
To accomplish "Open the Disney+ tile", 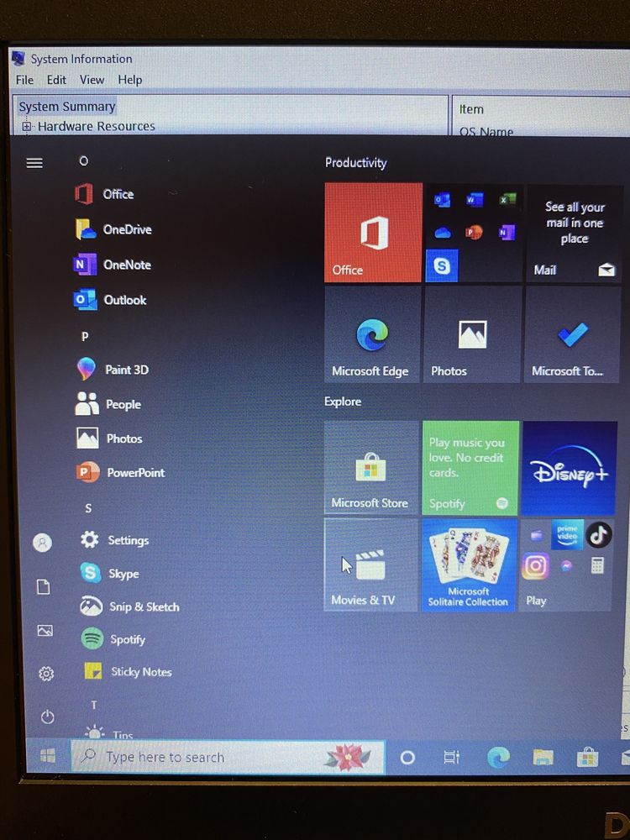I will click(570, 468).
